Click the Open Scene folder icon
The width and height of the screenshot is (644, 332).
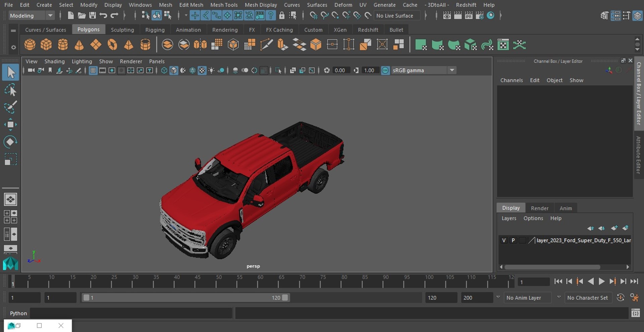(82, 15)
